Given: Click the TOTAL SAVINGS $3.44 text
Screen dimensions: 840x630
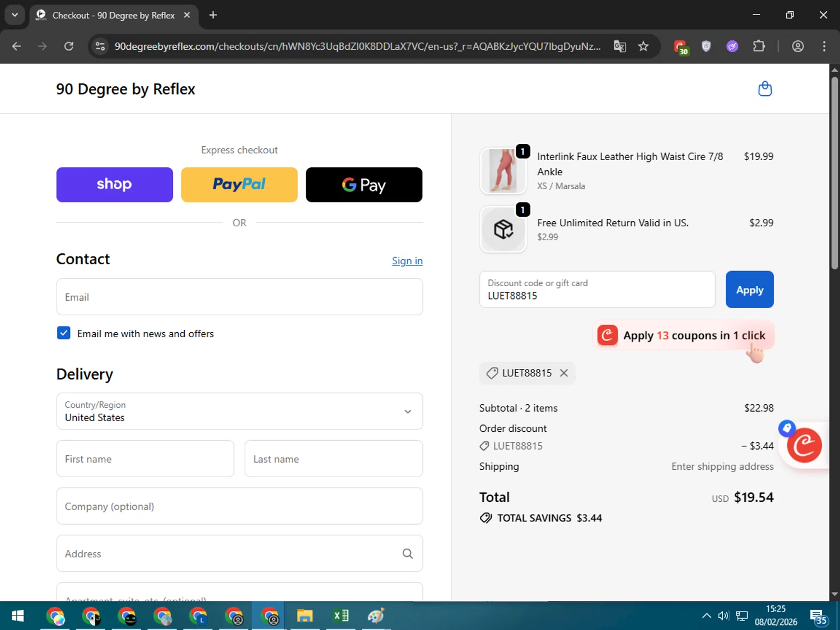Looking at the screenshot, I should pyautogui.click(x=549, y=518).
